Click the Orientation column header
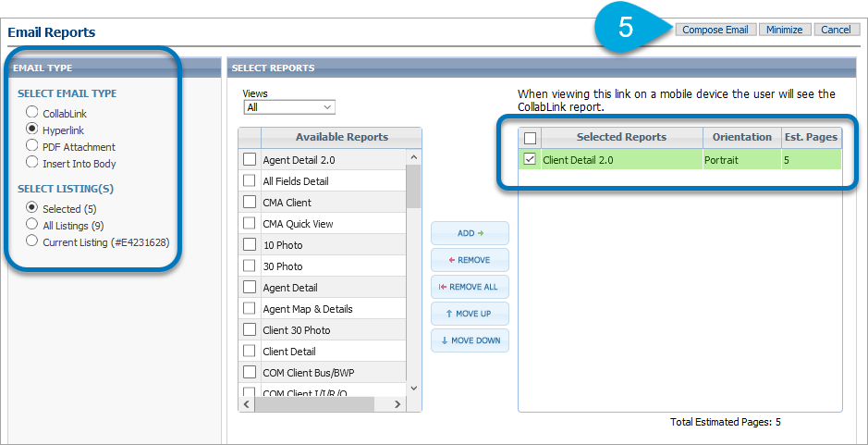Viewport: 868px width, 445px height. coord(741,137)
